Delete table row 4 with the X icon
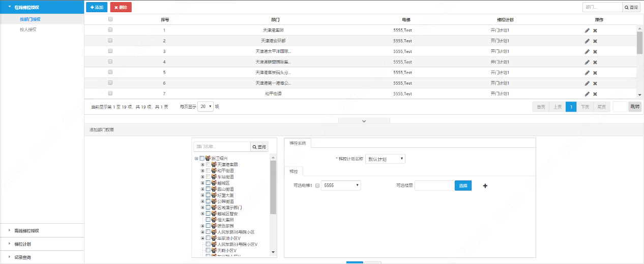This screenshot has height=264, width=644. [595, 62]
